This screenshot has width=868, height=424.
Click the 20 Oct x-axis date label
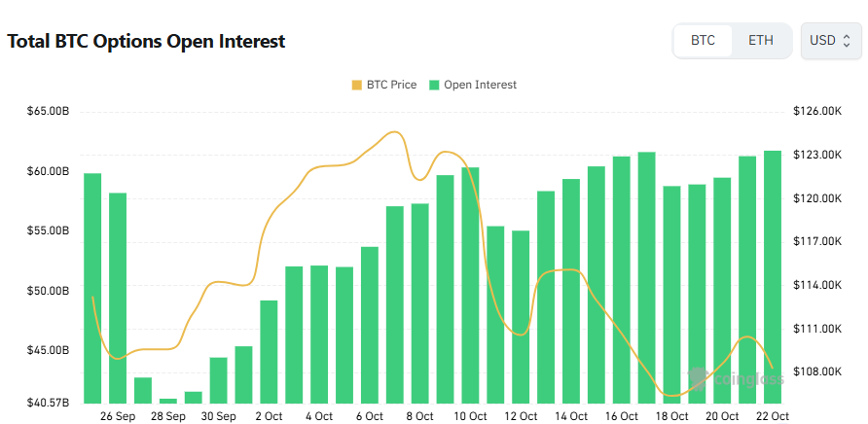[722, 416]
